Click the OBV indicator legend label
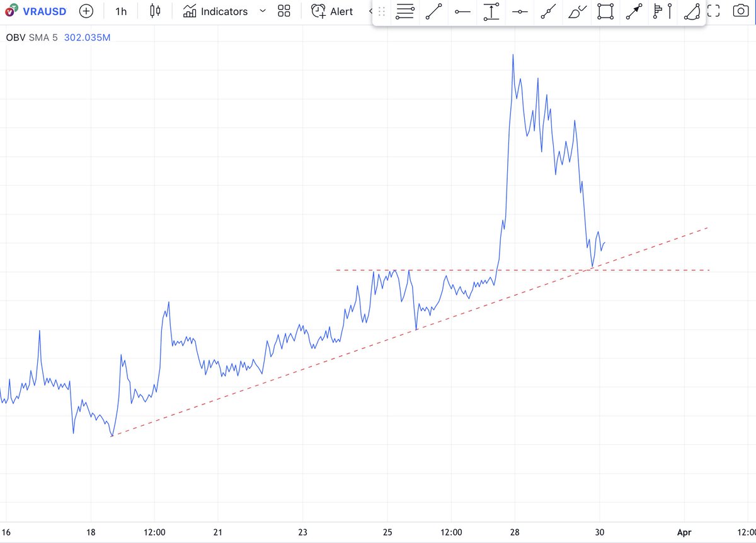Image resolution: width=756 pixels, height=543 pixels. (x=15, y=38)
